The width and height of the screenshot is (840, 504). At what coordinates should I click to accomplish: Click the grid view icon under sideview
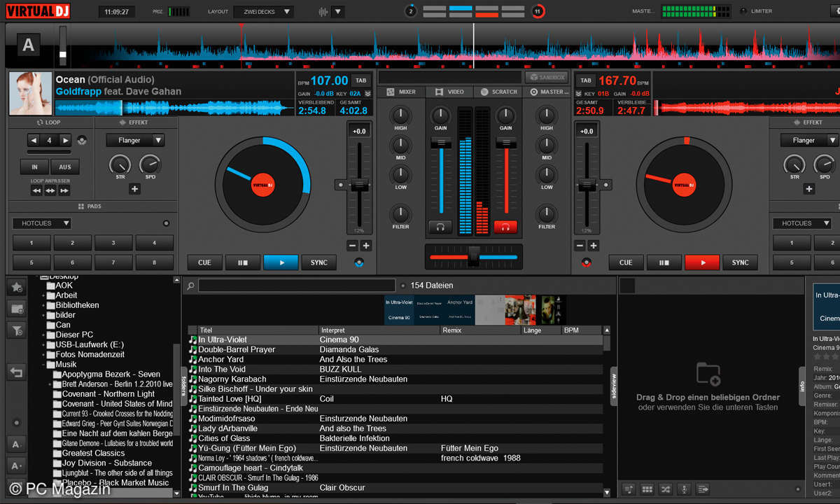pos(647,489)
